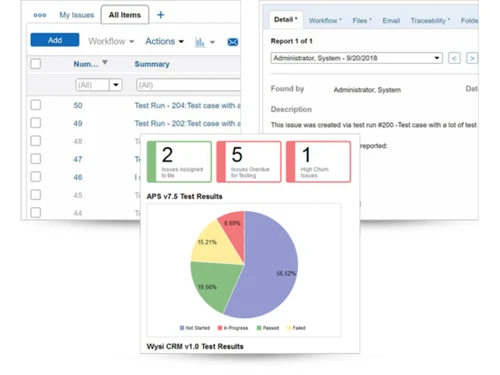Open the Number filter (All) dropdown arrow
This screenshot has width=500, height=375.
click(116, 85)
